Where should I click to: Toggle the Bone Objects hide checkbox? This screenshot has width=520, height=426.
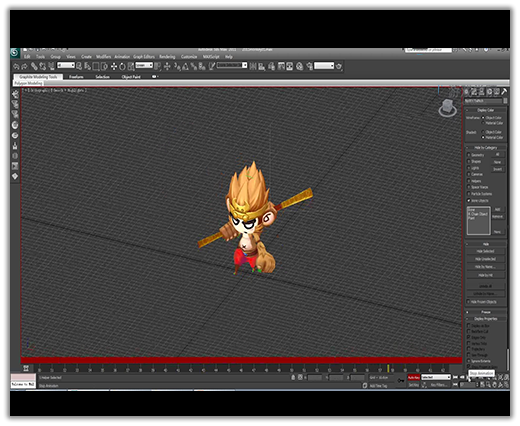tap(469, 201)
